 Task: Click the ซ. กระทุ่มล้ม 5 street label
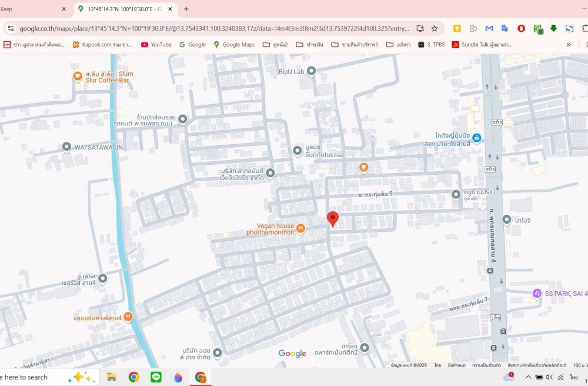[375, 194]
